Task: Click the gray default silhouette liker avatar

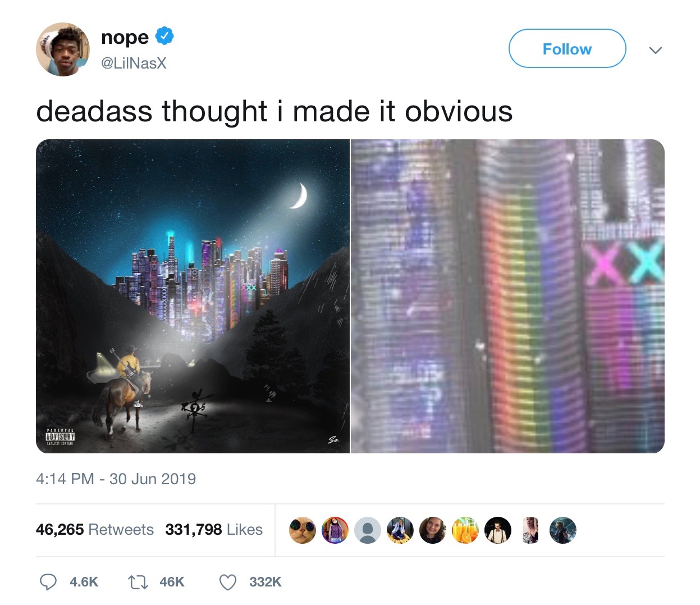Action: point(368,530)
